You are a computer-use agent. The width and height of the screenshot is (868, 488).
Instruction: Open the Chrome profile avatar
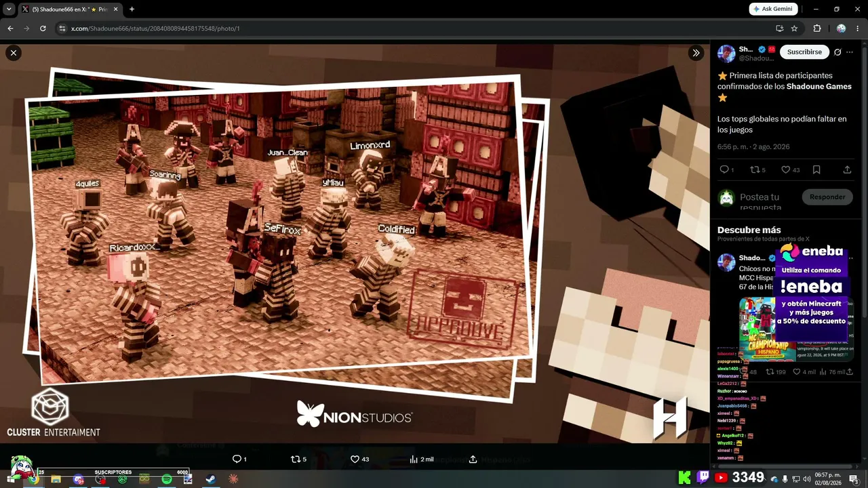(x=841, y=28)
